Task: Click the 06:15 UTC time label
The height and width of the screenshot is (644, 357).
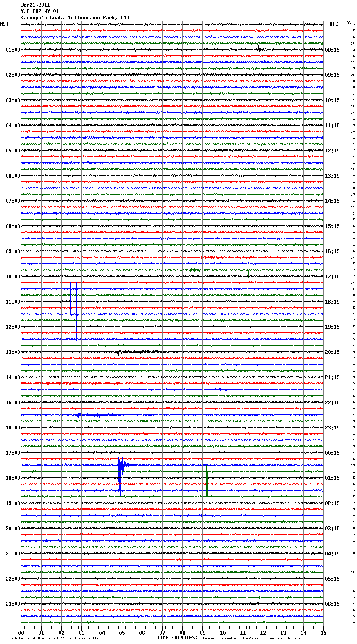Action: pyautogui.click(x=332, y=604)
